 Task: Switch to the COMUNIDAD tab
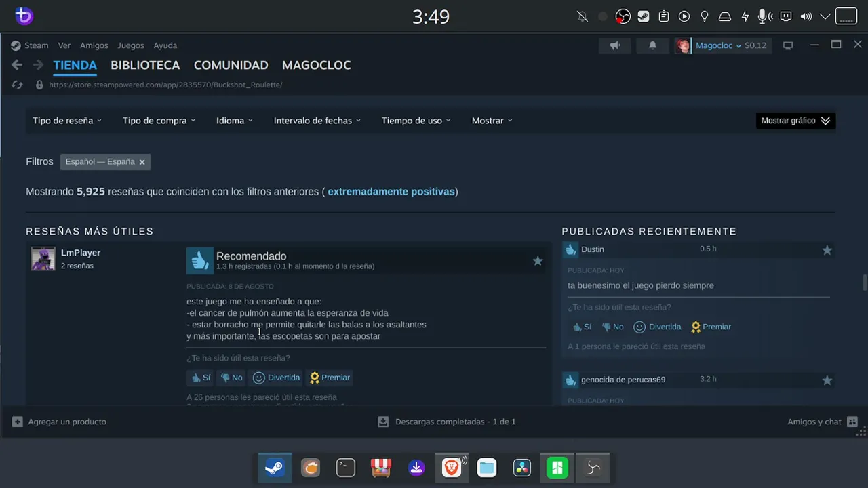tap(231, 66)
